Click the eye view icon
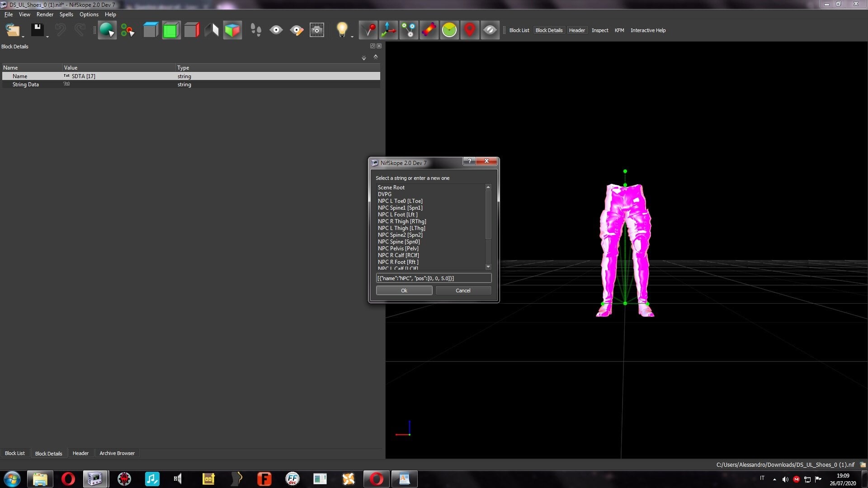This screenshot has height=488, width=868. pyautogui.click(x=276, y=30)
